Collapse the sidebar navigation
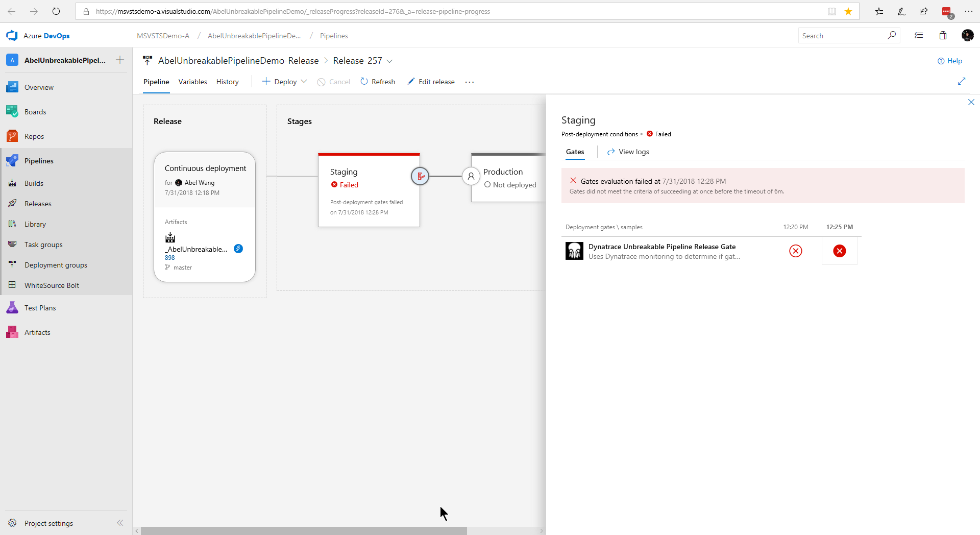980x535 pixels. click(x=120, y=523)
